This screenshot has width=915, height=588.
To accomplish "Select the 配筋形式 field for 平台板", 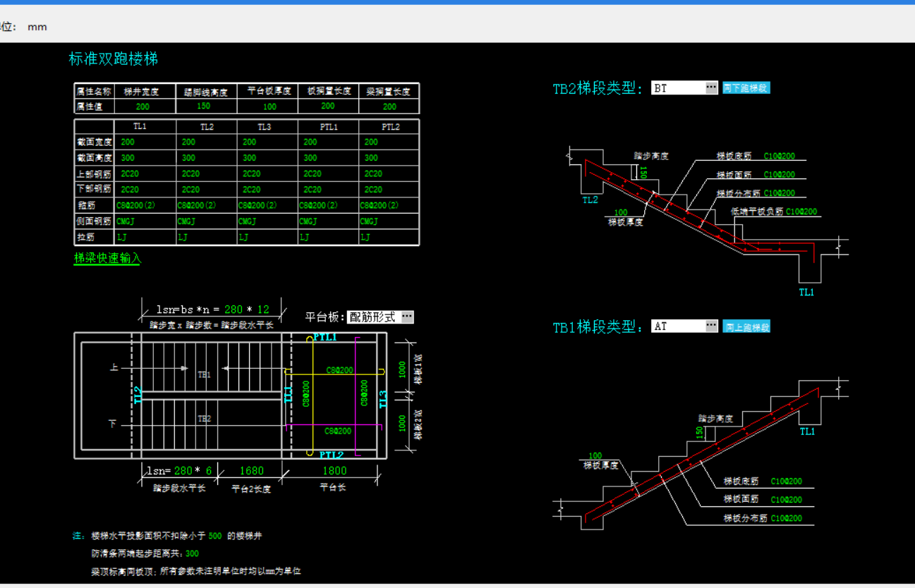I will pyautogui.click(x=374, y=317).
